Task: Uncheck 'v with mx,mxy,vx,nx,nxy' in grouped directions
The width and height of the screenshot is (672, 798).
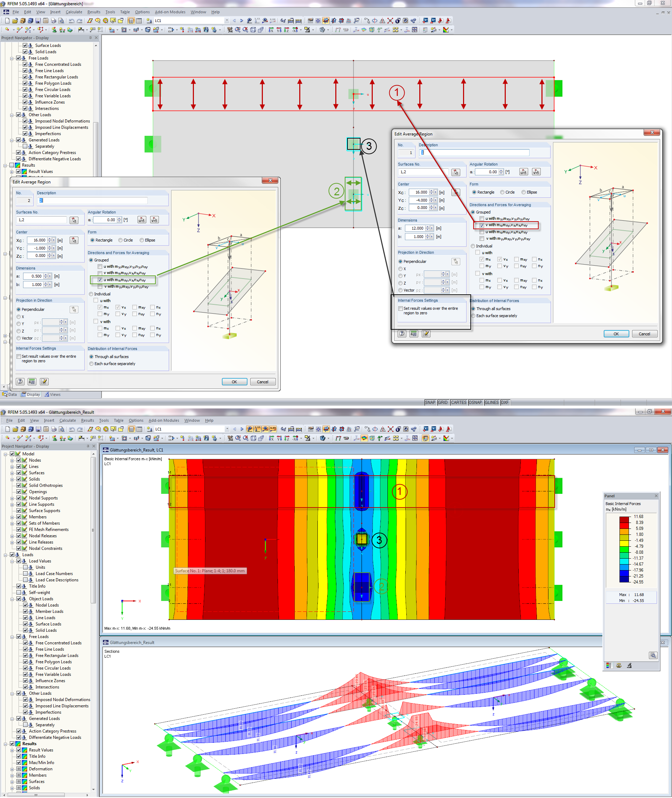Action: click(482, 225)
